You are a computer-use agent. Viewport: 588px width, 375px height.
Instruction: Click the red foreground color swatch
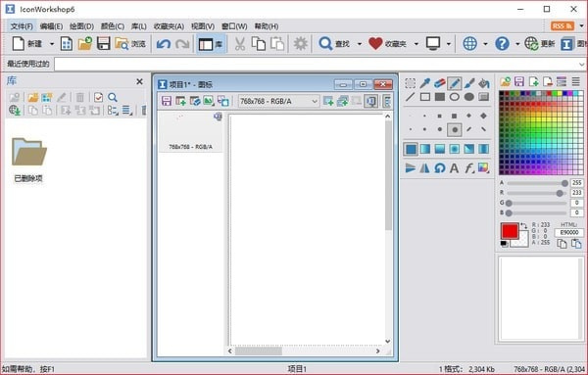click(x=510, y=231)
